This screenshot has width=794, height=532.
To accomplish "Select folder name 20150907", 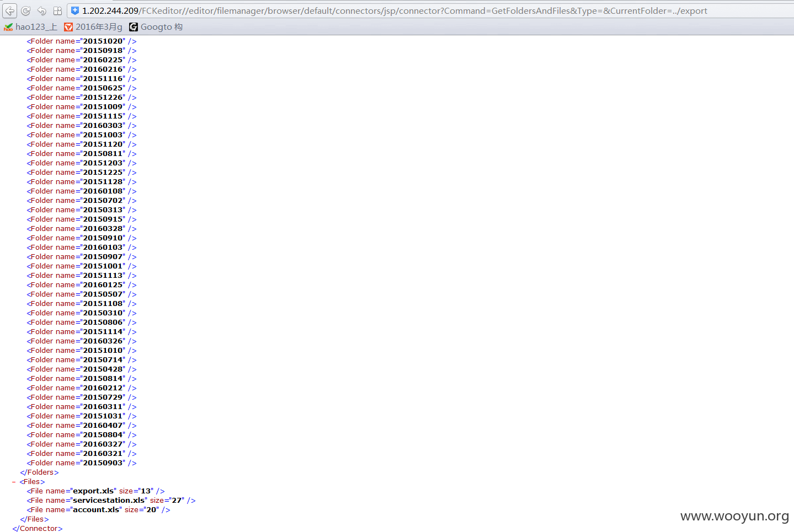I will pos(103,257).
